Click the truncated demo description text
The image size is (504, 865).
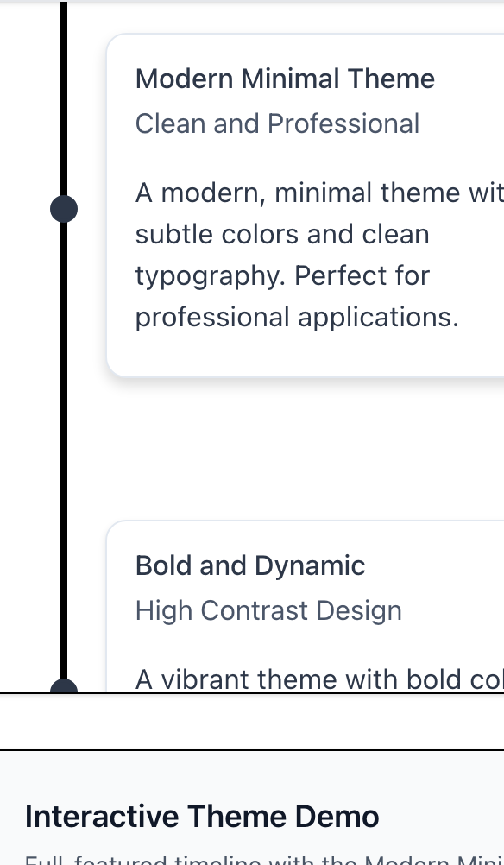point(250,861)
